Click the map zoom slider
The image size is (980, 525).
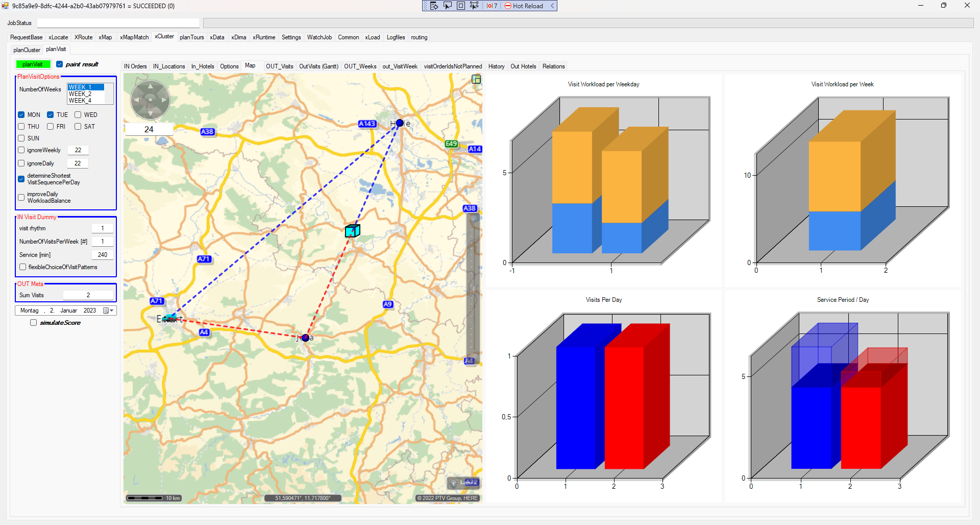473,286
